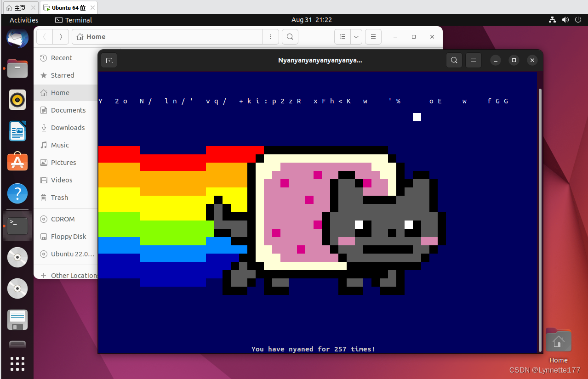Click the search icon in the Nyancat terminal titlebar
588x379 pixels.
point(454,60)
